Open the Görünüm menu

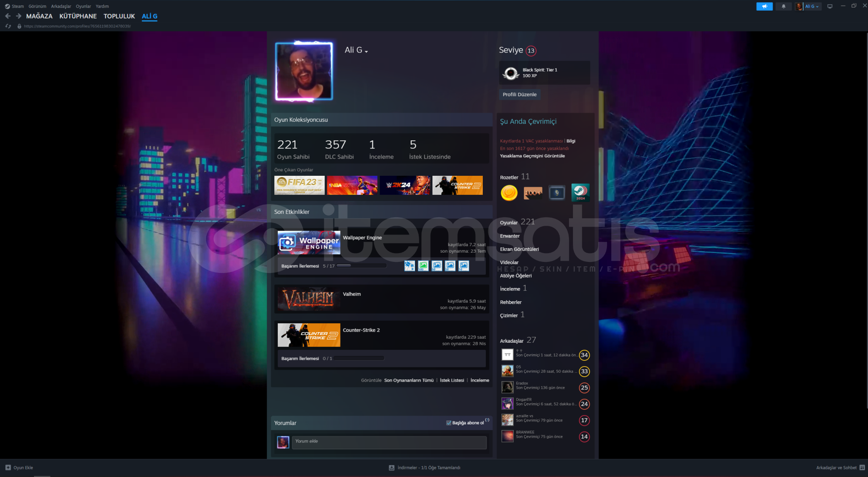(38, 6)
